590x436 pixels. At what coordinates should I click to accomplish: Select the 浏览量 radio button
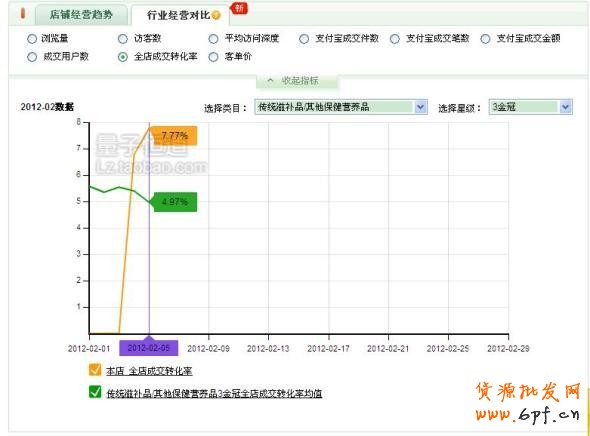(x=32, y=39)
